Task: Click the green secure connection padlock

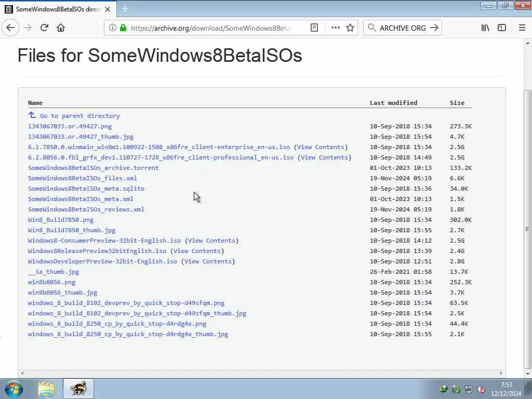Action: [123, 28]
